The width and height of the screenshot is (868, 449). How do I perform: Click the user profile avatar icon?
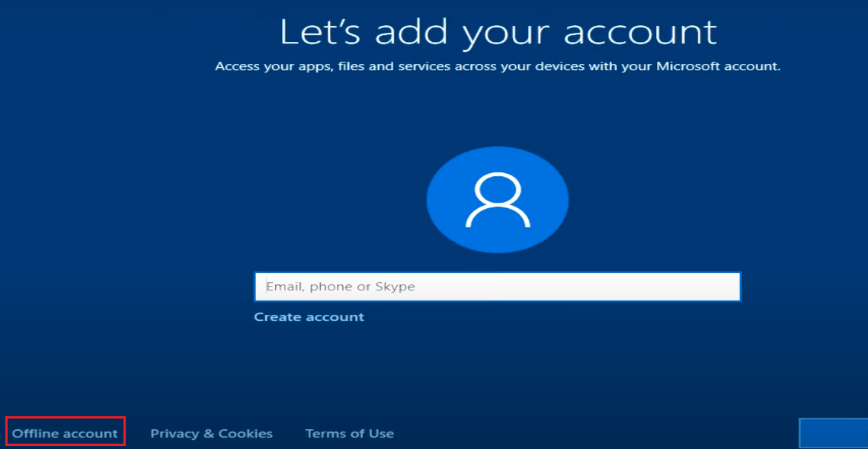click(498, 200)
